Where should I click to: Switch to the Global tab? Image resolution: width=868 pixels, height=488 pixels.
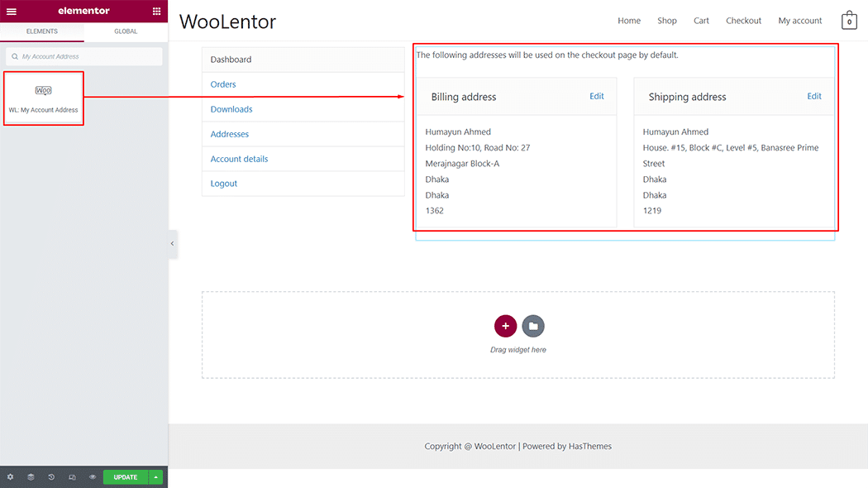126,31
